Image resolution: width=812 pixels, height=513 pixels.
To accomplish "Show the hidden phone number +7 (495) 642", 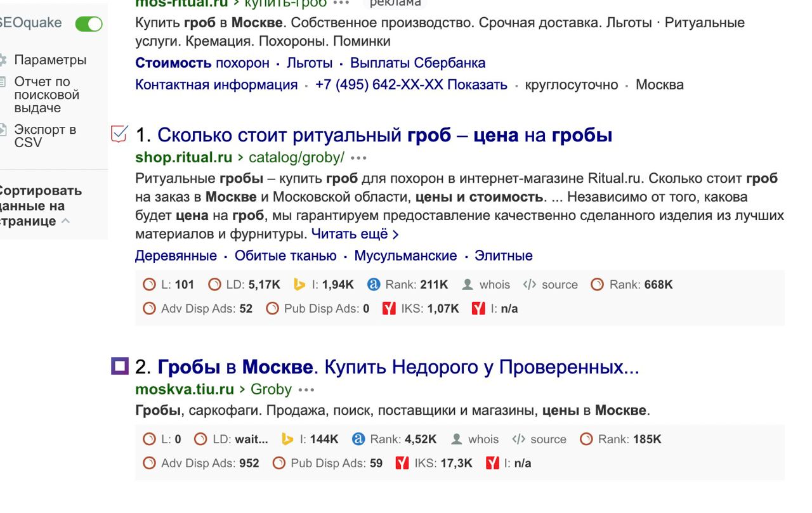I will click(411, 85).
